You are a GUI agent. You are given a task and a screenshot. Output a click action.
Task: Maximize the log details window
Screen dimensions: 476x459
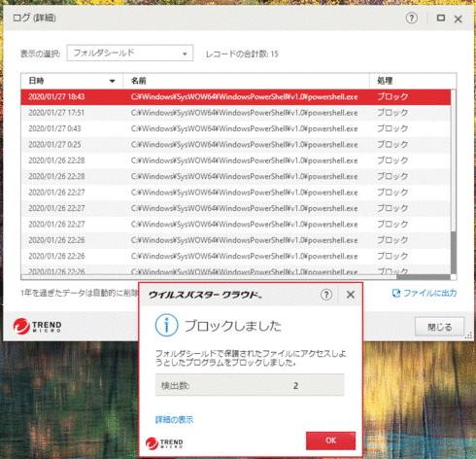441,18
